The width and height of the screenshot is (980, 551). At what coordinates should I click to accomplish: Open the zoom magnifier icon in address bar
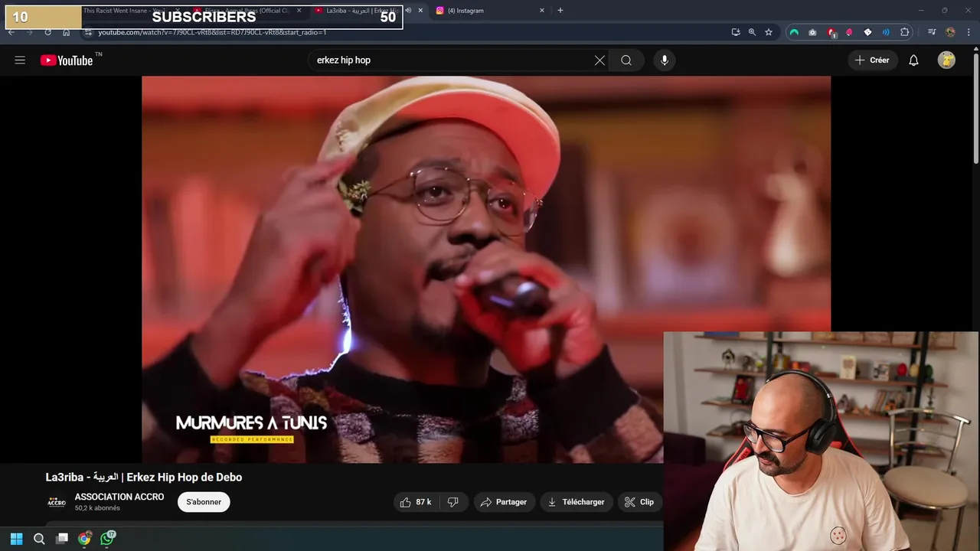[752, 32]
